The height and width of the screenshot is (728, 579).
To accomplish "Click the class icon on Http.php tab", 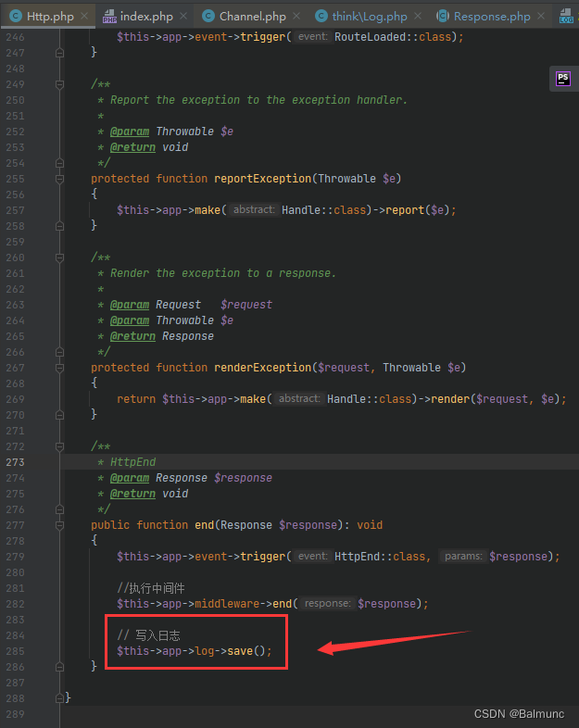I will pyautogui.click(x=16, y=17).
